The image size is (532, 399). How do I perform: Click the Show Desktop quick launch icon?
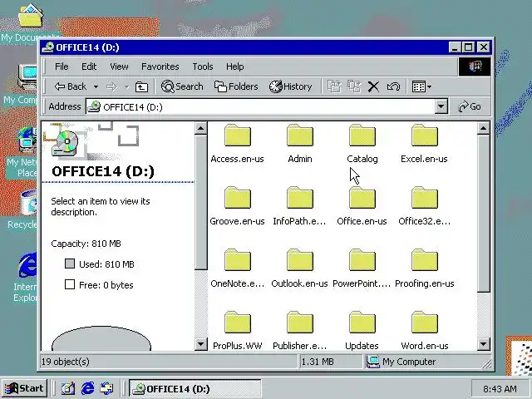coord(68,388)
